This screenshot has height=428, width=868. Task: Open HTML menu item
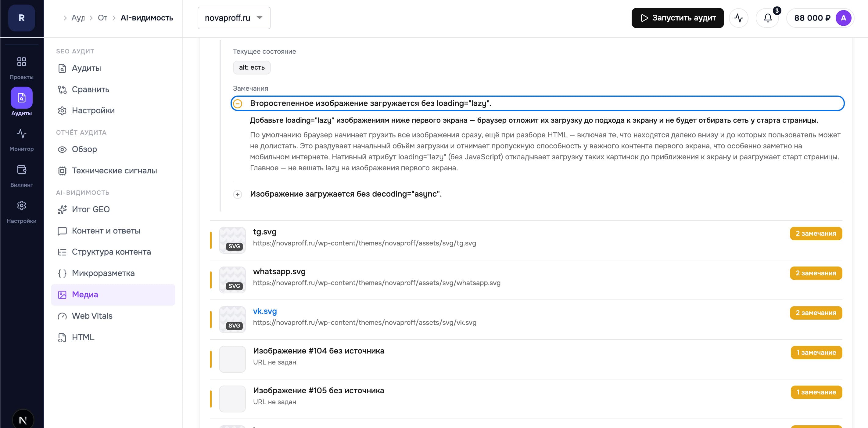click(113, 337)
